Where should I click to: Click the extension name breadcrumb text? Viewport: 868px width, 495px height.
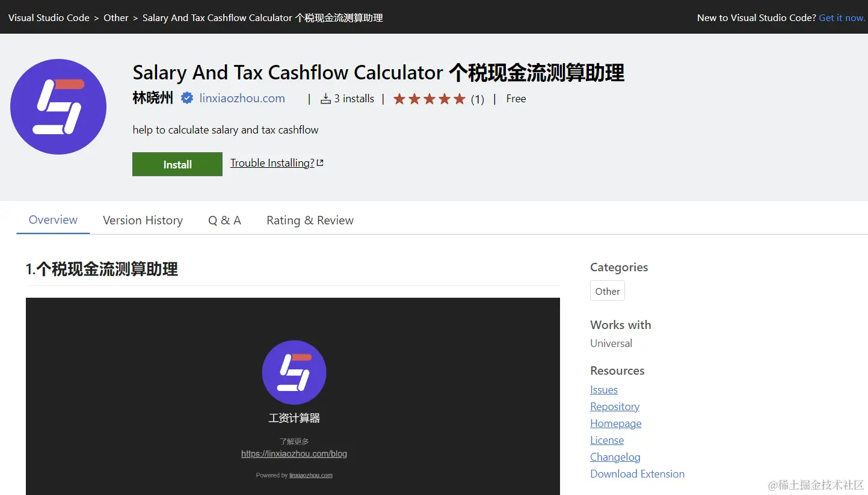coord(263,17)
